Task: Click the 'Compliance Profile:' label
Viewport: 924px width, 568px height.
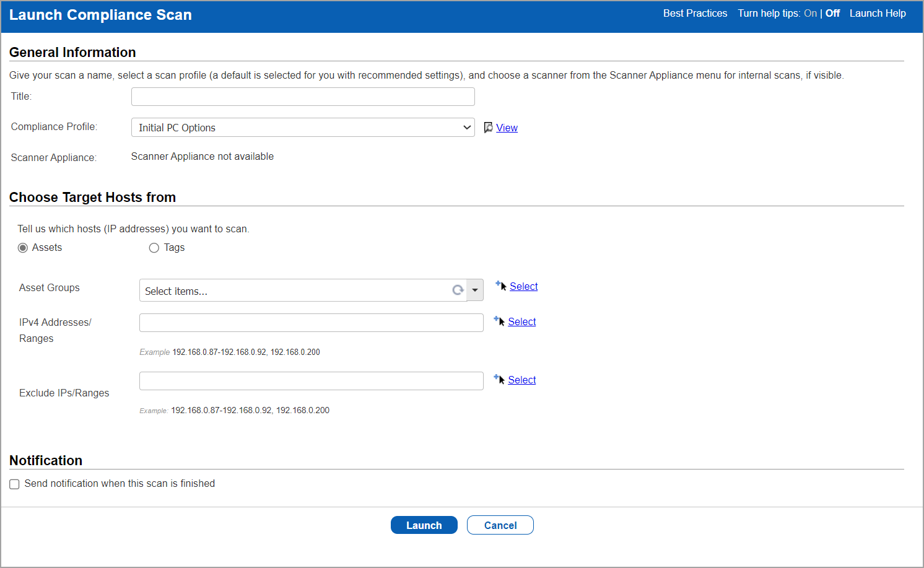Action: coord(54,126)
